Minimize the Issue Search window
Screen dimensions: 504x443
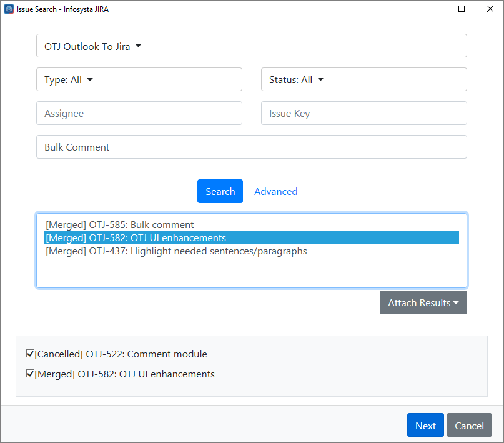click(433, 9)
